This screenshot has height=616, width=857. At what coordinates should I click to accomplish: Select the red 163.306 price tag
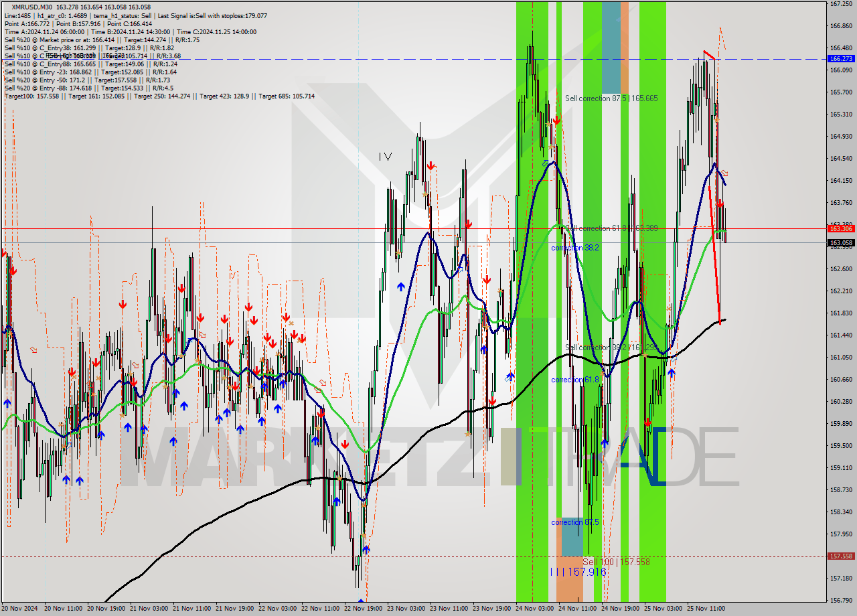click(842, 228)
